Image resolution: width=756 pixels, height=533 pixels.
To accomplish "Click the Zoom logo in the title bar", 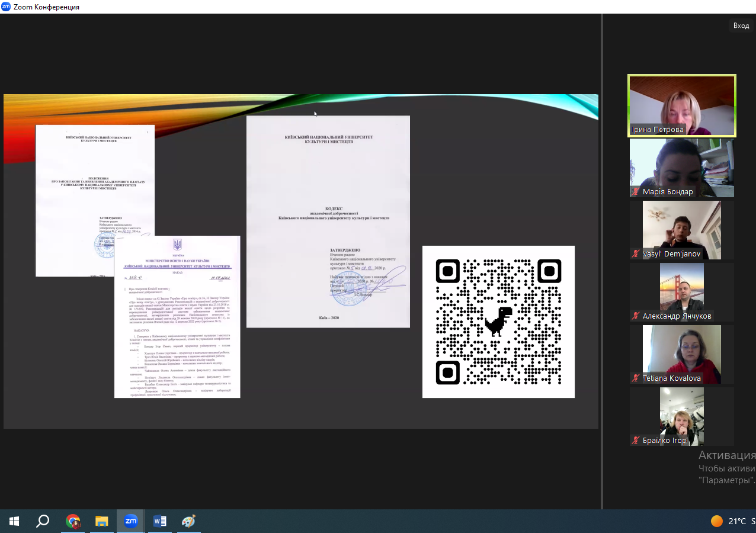I will [6, 7].
